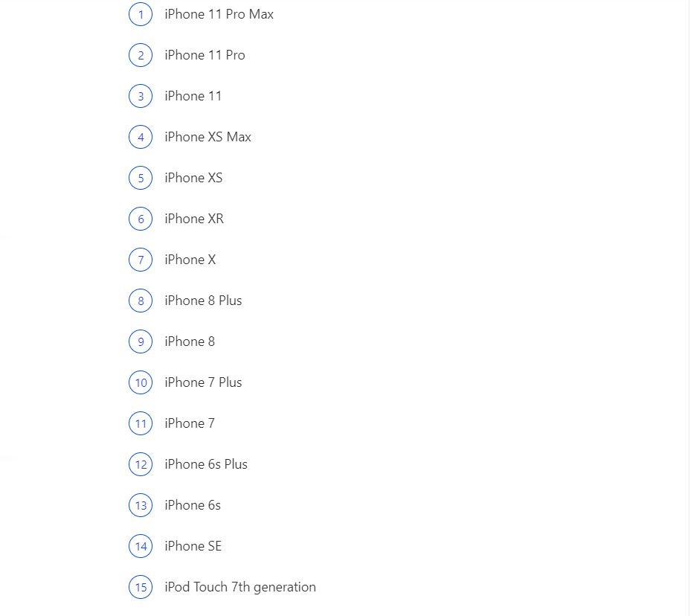Select iPhone XS Max in the list
This screenshot has height=616, width=691.
click(208, 137)
